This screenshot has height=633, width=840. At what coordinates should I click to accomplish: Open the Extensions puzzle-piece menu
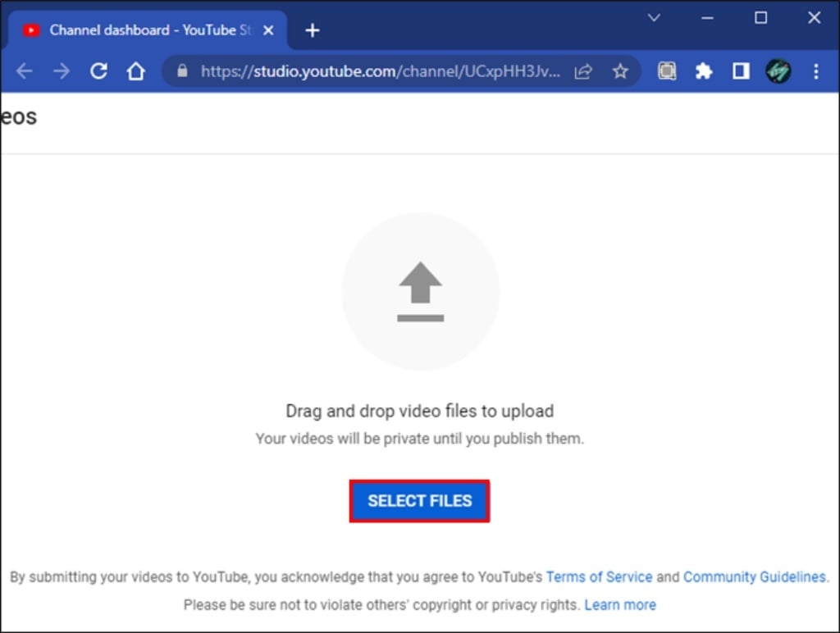click(x=703, y=71)
